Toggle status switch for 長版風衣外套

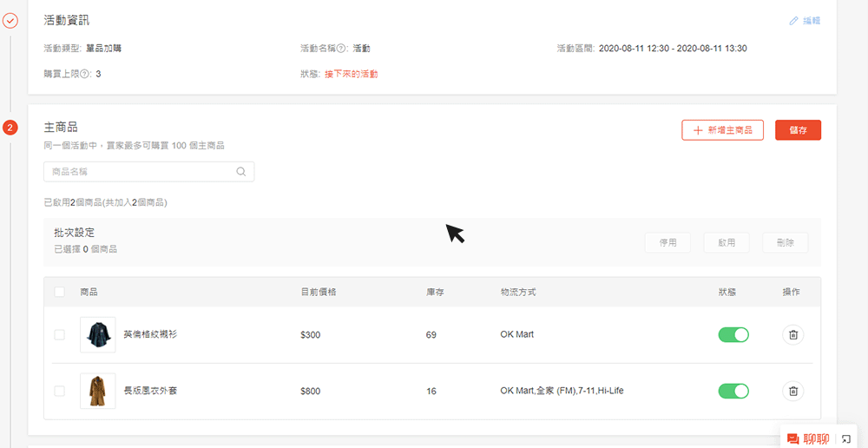733,392
